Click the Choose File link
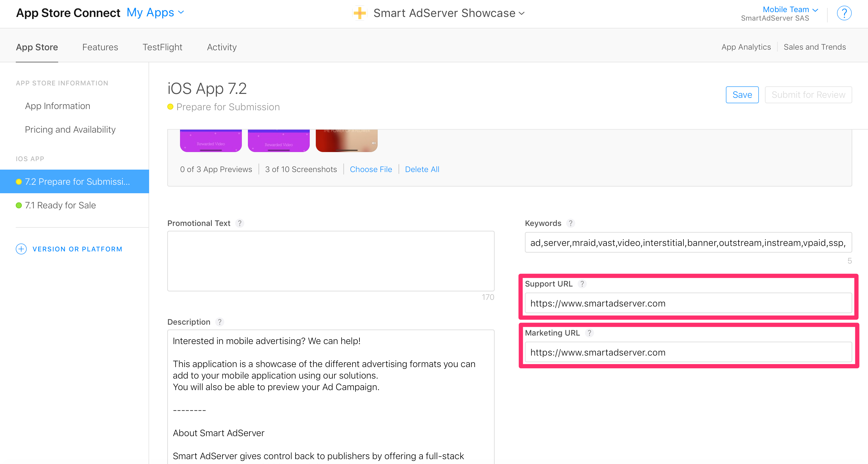Viewport: 868px width, 464px height. pyautogui.click(x=371, y=169)
